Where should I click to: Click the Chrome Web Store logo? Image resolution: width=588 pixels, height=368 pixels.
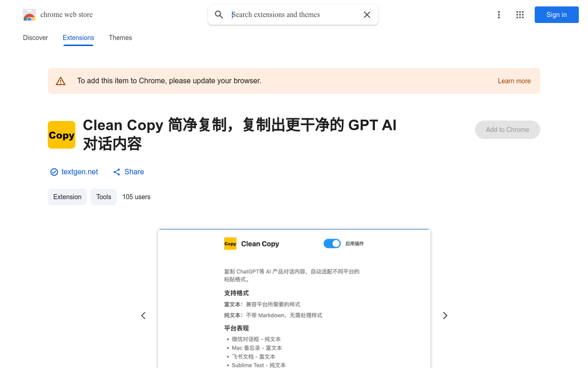(x=29, y=15)
